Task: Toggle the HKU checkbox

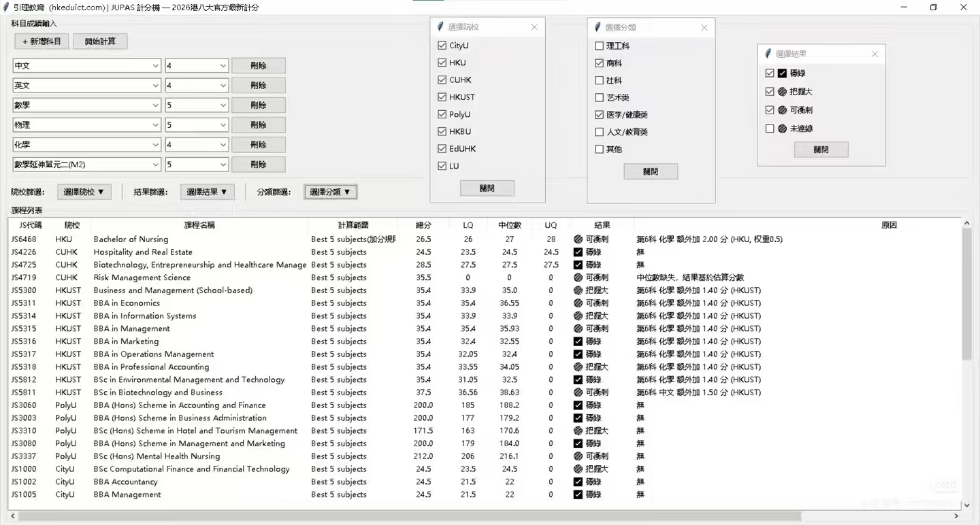Action: [442, 63]
